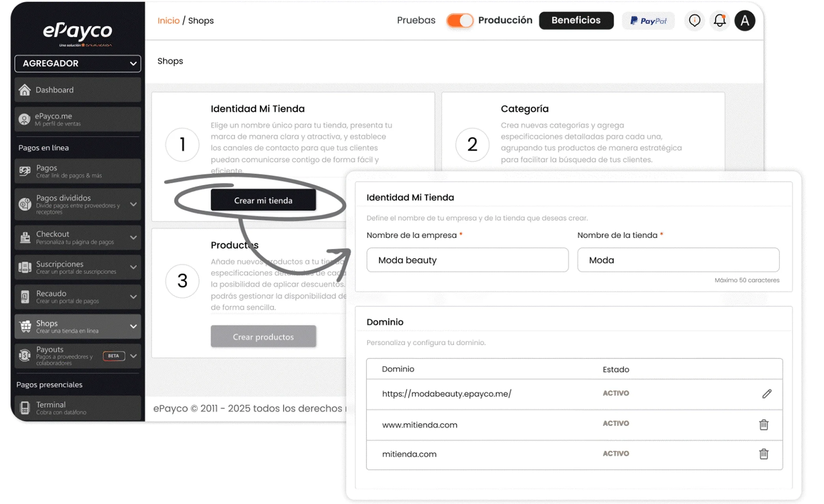Screen dimensions: 824x504
Task: Click the notifications bell icon
Action: pos(720,20)
